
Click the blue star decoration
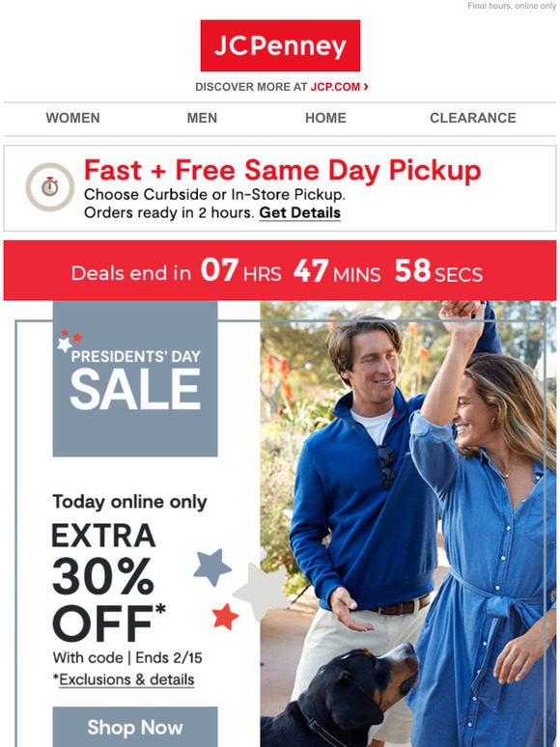tap(212, 567)
